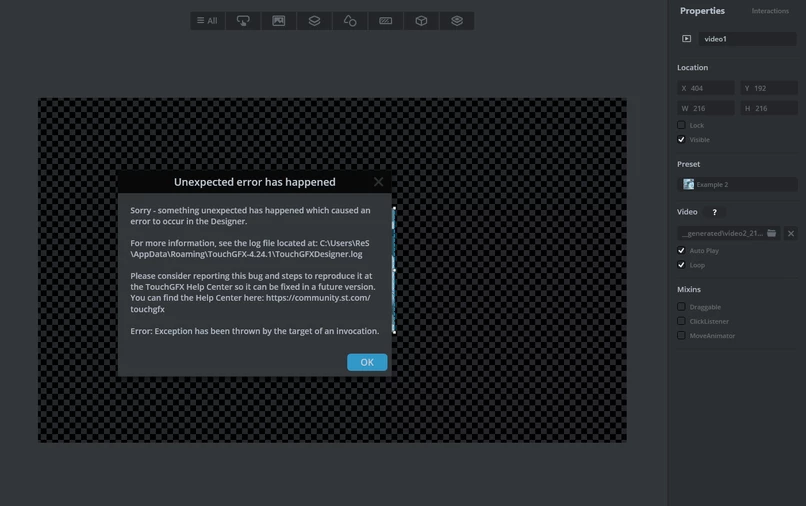Open the Shapes widget category icon

pos(350,21)
